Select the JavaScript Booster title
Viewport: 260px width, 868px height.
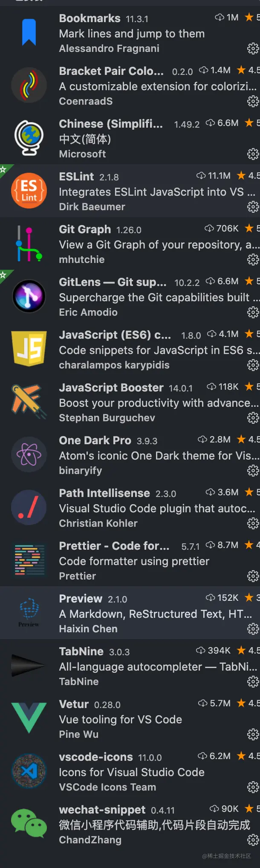[x=111, y=388]
